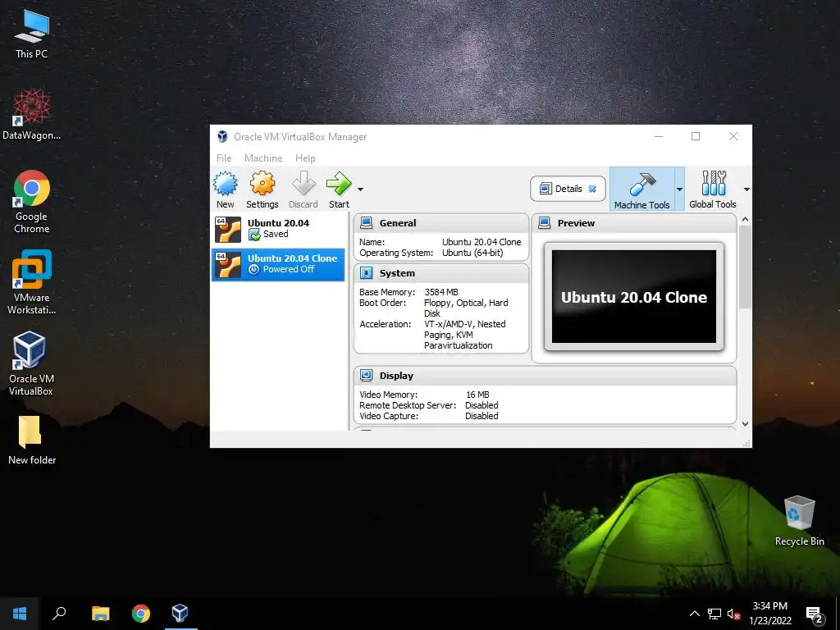The height and width of the screenshot is (630, 840).
Task: Click the Ubuntu 20.04 Clone VM icon
Action: pos(228,265)
